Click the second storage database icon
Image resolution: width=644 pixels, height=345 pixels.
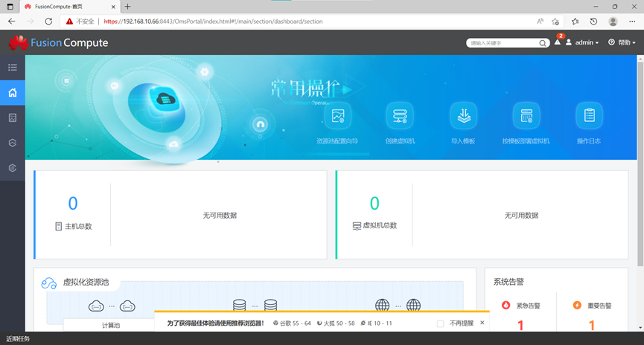(271, 305)
